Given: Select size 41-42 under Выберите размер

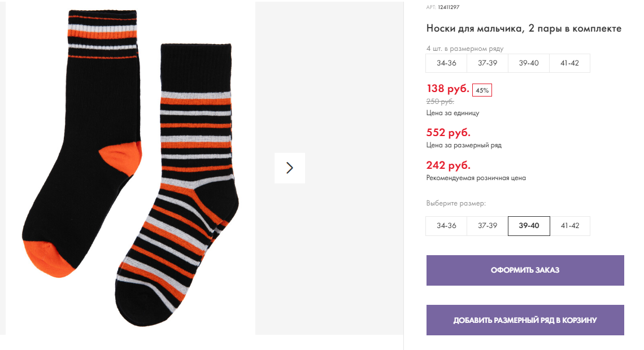Looking at the screenshot, I should point(570,226).
